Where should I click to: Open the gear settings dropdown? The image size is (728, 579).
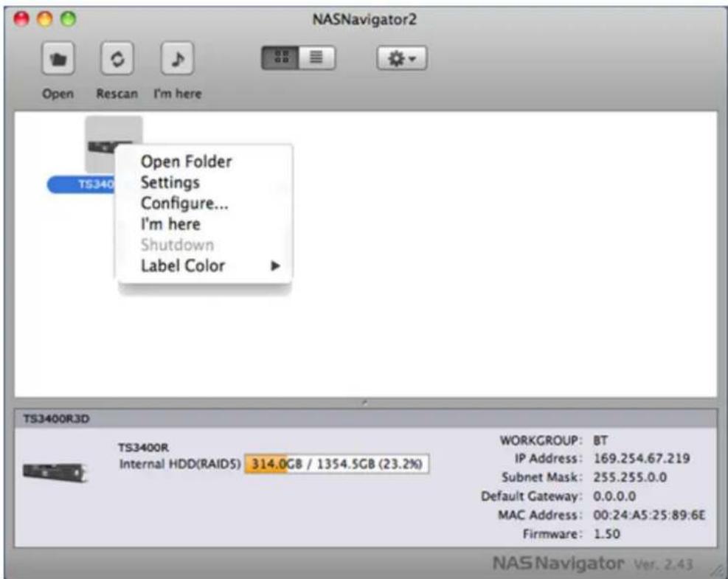(x=401, y=58)
